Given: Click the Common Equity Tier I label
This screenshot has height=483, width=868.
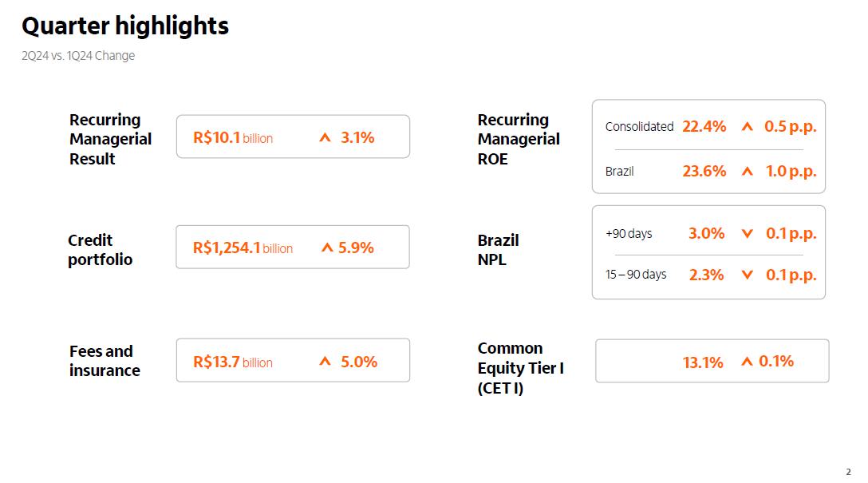Looking at the screenshot, I should (x=520, y=368).
